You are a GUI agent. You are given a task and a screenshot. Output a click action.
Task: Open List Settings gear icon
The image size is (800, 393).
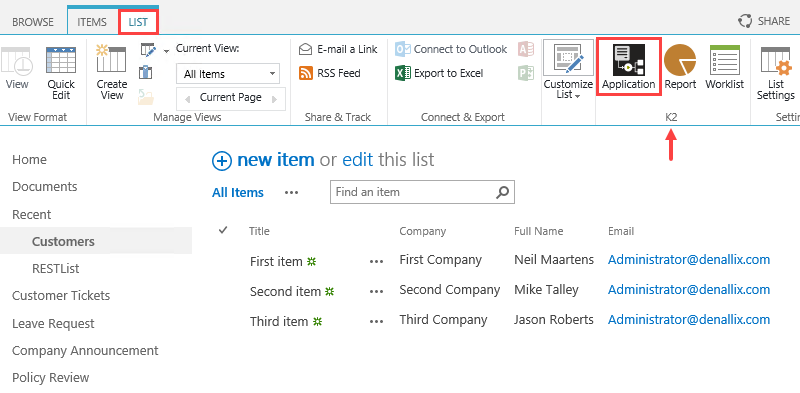(x=776, y=61)
